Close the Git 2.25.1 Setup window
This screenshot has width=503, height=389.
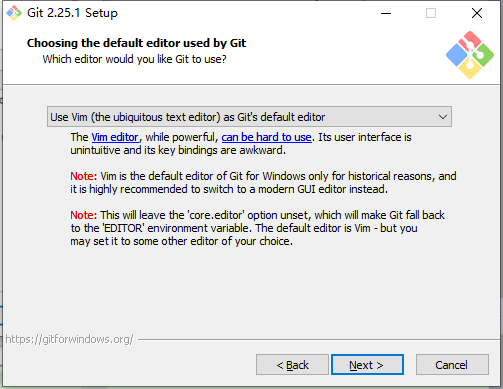click(477, 13)
